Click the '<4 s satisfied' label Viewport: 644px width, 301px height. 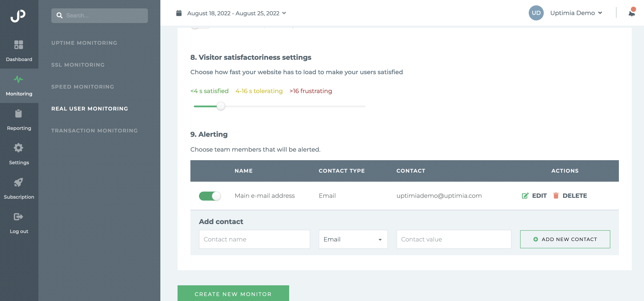pos(210,91)
